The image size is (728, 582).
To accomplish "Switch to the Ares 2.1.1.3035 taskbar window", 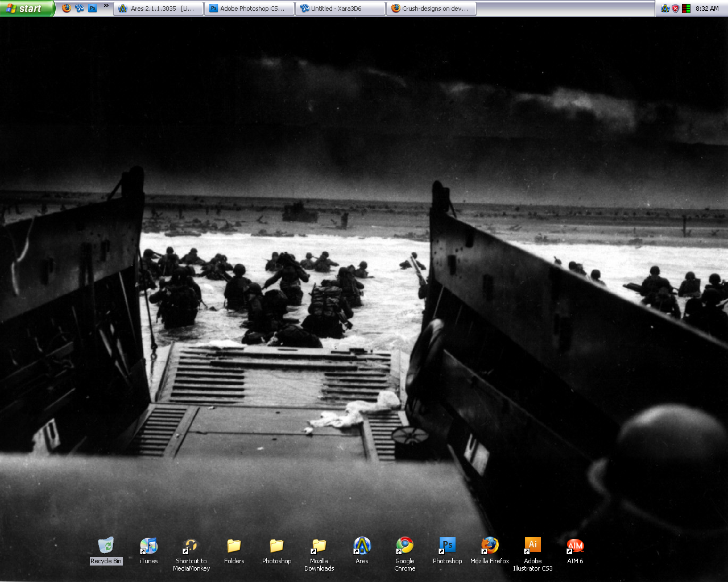I will pos(159,9).
